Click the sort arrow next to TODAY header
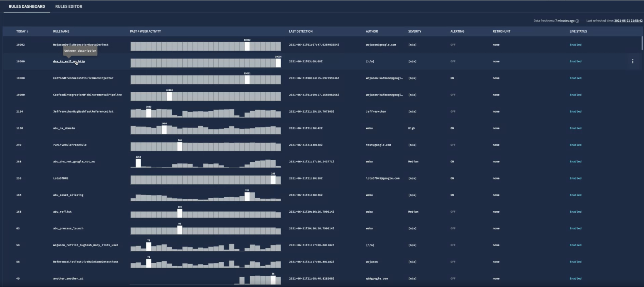644x287 pixels. 27,32
